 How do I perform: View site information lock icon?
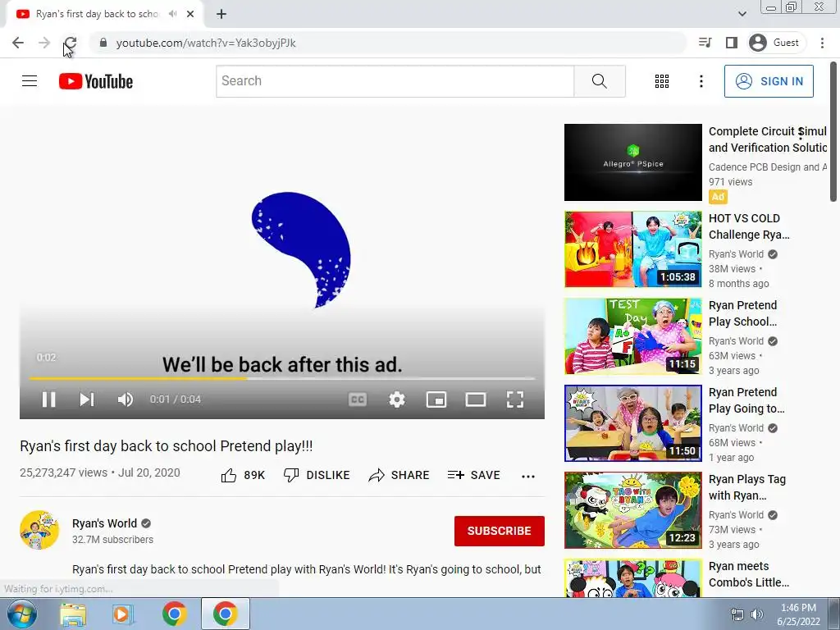click(103, 43)
